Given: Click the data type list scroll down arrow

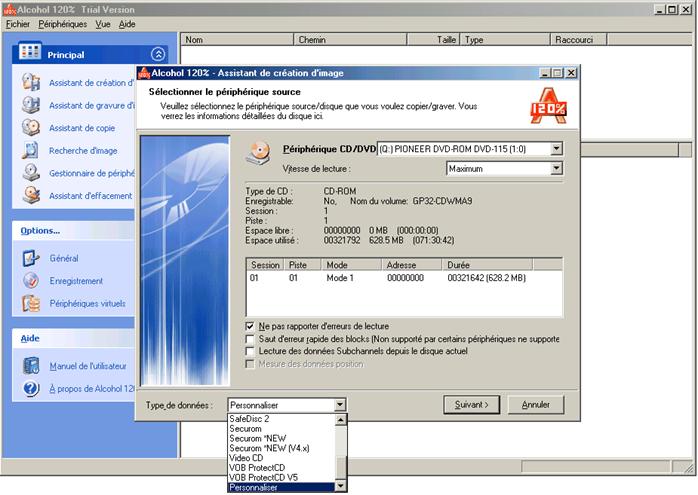Looking at the screenshot, I should click(340, 486).
